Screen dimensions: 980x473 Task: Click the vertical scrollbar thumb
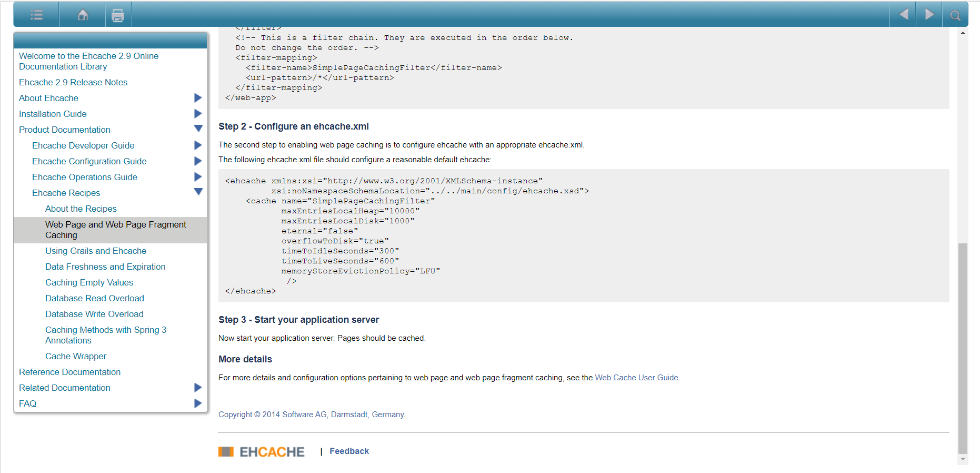tap(963, 348)
